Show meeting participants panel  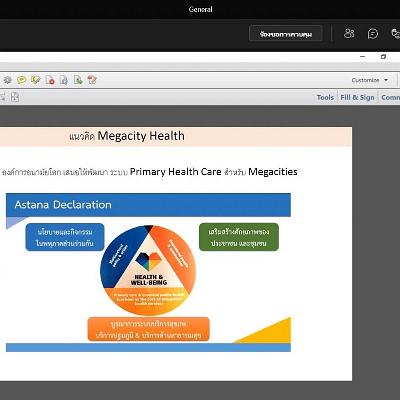349,34
